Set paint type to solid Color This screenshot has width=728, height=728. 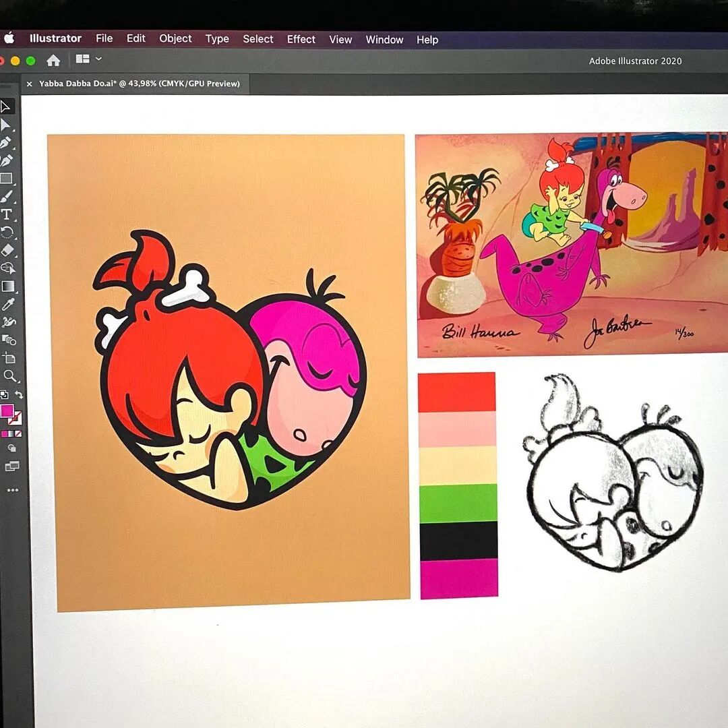coord(4,434)
